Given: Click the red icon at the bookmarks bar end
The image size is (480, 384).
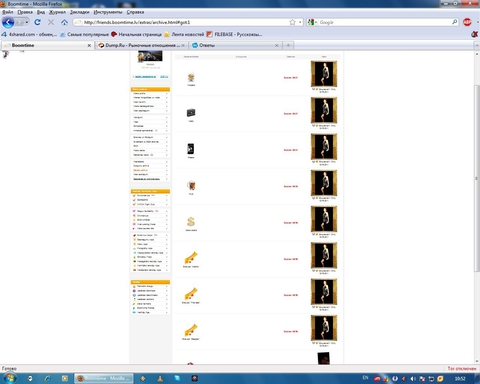Looking at the screenshot, I should [474, 34].
